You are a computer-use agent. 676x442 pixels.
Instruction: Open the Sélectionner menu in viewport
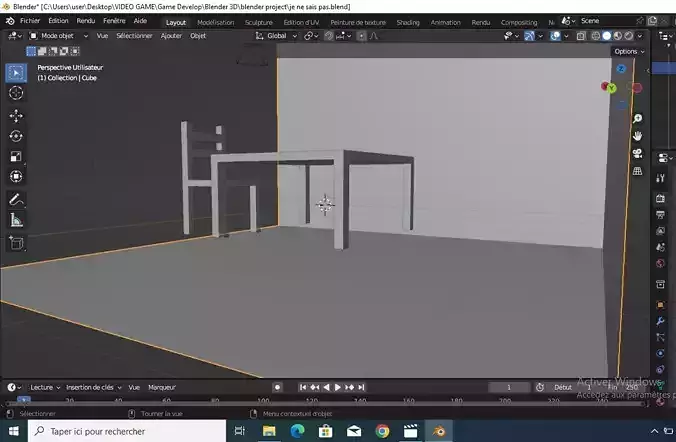point(134,36)
